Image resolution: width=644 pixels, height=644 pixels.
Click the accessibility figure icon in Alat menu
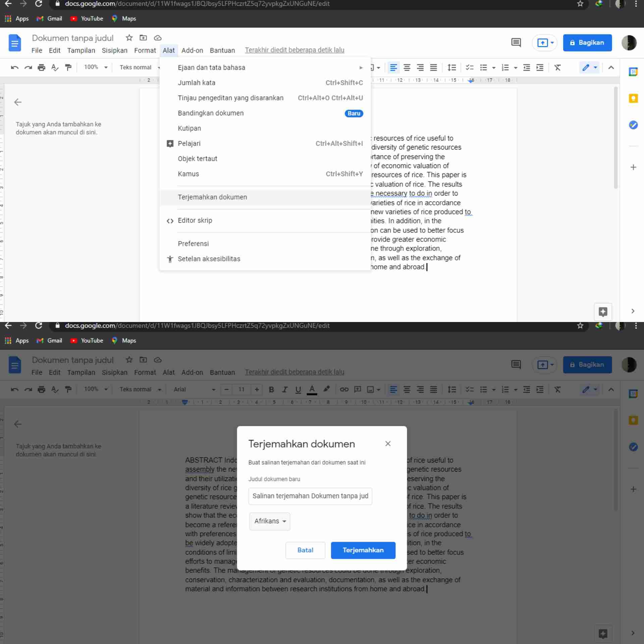click(170, 259)
